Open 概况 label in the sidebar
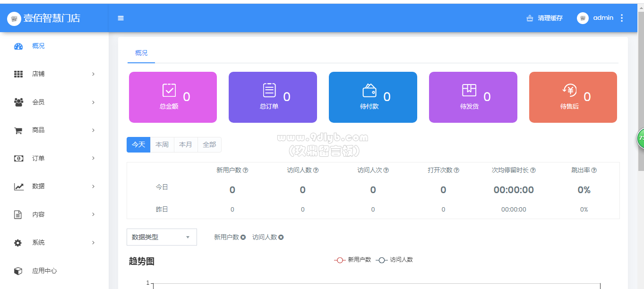The image size is (644, 289). [38, 46]
